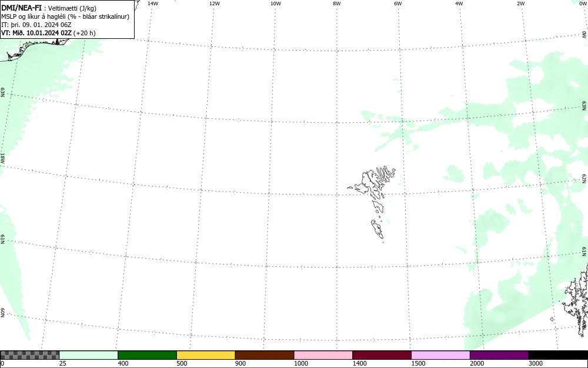Viewport: 588px width, 368px height.
Task: Click the legend value 1000
Action: point(301,363)
